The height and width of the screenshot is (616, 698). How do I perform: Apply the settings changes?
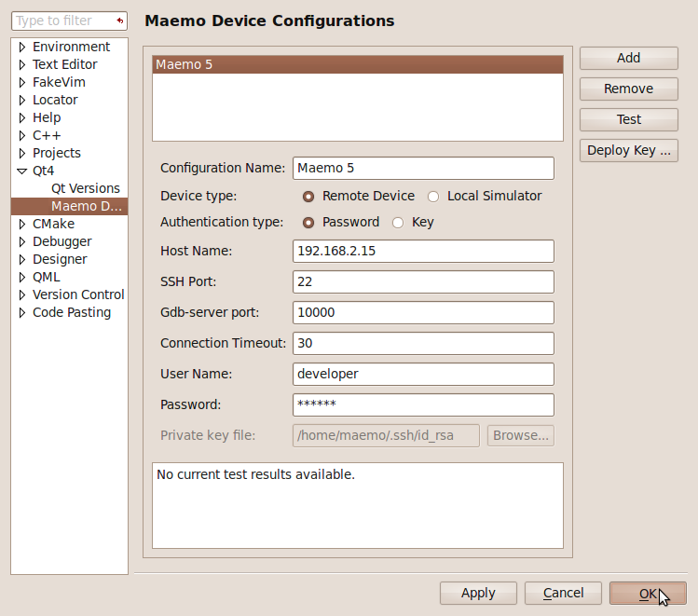(x=478, y=593)
